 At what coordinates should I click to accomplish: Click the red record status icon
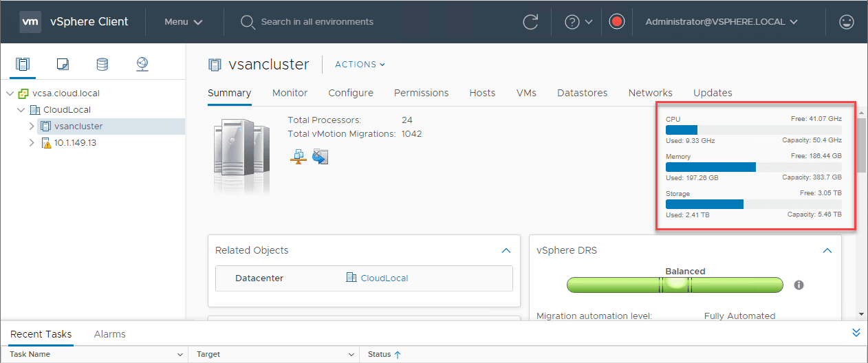click(616, 22)
